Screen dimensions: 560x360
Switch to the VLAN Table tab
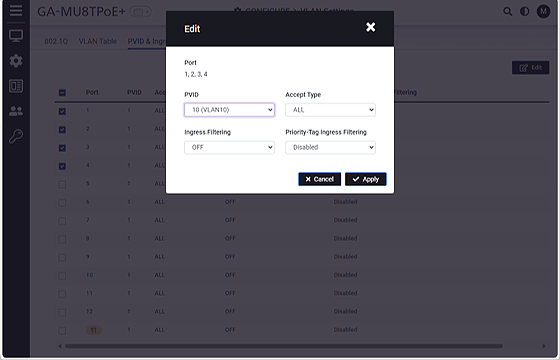point(98,41)
